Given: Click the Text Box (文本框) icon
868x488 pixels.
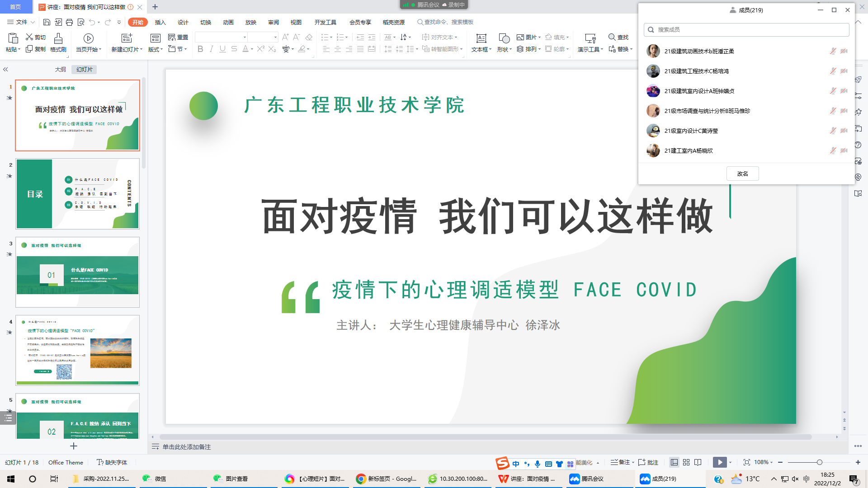Looking at the screenshot, I should tap(481, 39).
